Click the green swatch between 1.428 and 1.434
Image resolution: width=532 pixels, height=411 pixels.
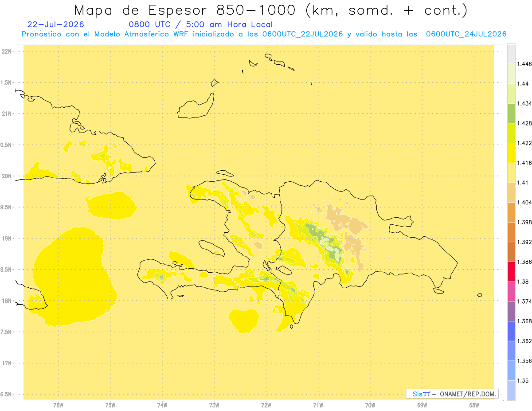click(x=511, y=113)
